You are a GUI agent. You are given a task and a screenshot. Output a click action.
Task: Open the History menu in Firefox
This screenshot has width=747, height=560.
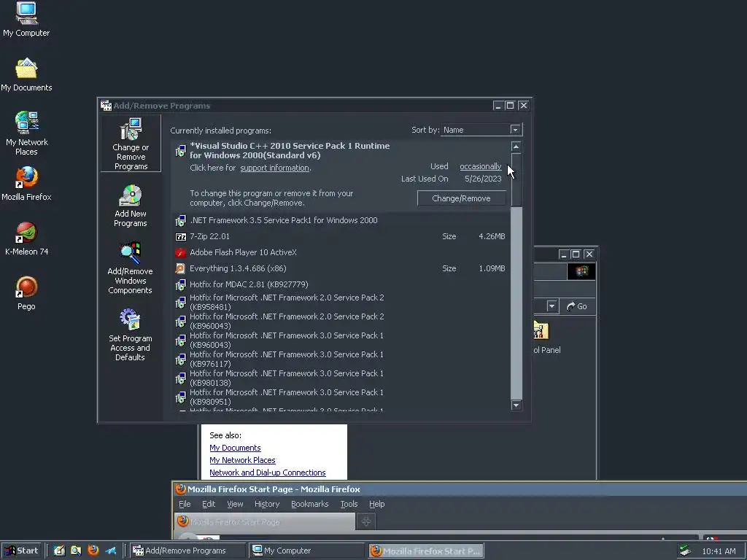point(267,504)
